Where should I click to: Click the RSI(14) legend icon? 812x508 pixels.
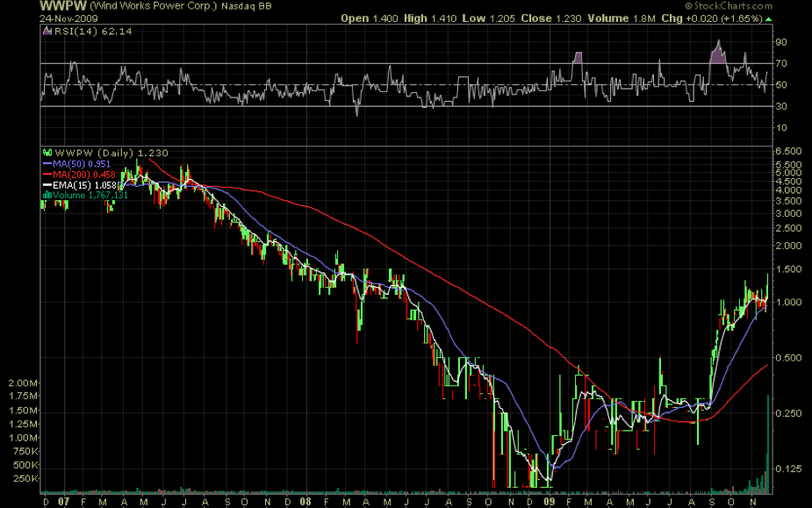[47, 31]
